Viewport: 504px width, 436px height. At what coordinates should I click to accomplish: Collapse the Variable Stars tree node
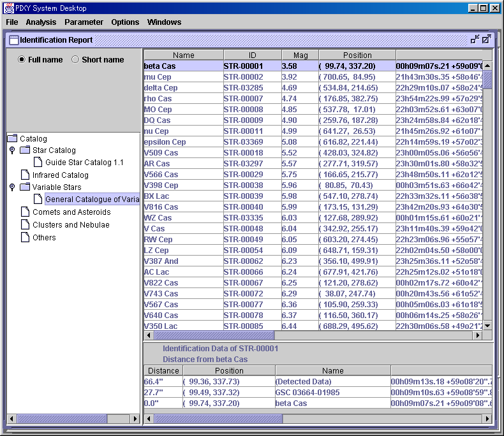12,187
